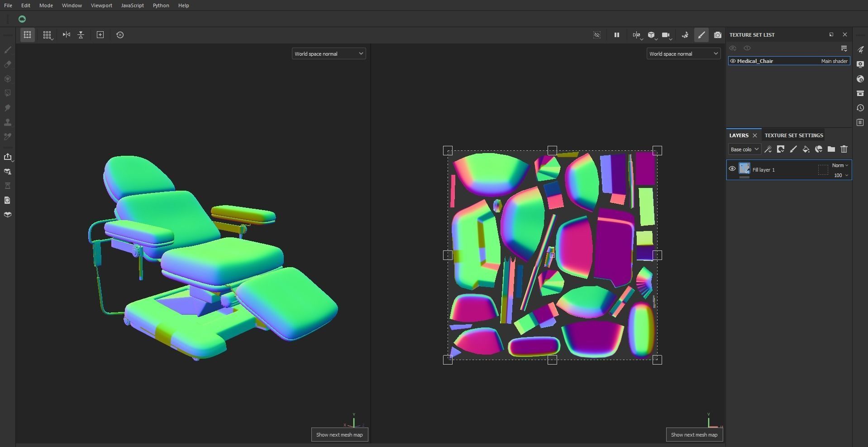The image size is (868, 447).
Task: Undock the Texture Set List panel
Action: click(x=831, y=34)
